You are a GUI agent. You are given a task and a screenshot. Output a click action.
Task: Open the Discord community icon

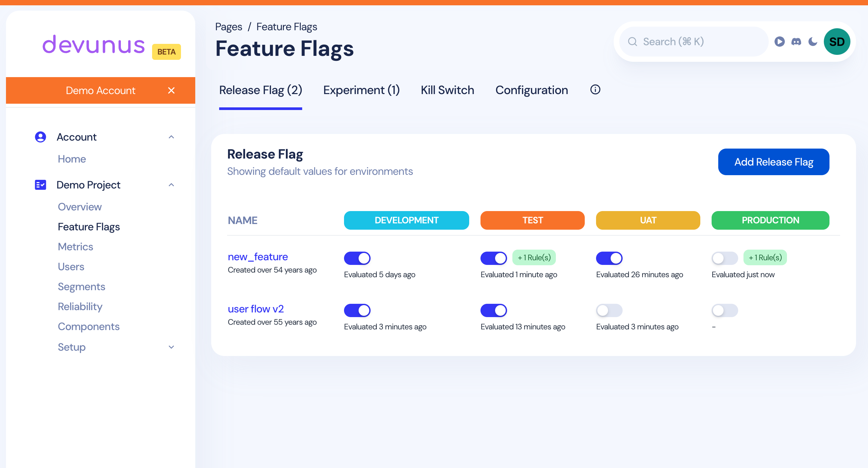[x=796, y=42]
